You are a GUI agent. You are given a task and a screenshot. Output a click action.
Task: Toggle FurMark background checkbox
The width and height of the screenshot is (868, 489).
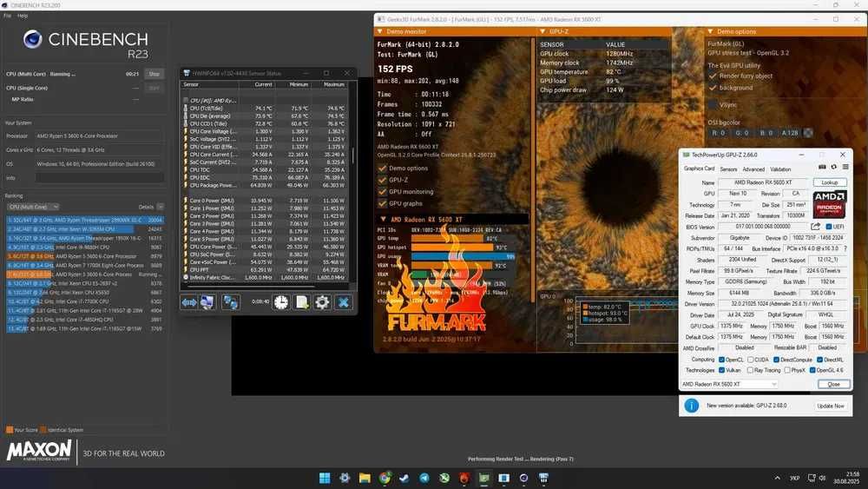[x=713, y=88]
